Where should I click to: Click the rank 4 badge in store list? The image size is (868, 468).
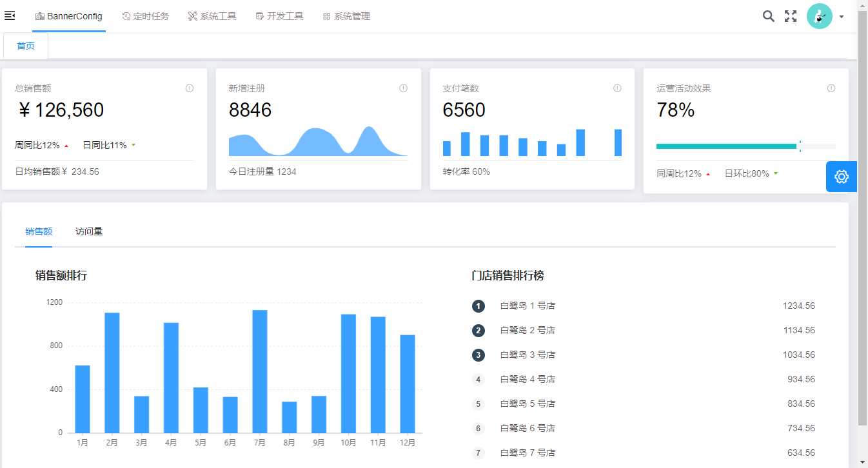[x=478, y=380]
